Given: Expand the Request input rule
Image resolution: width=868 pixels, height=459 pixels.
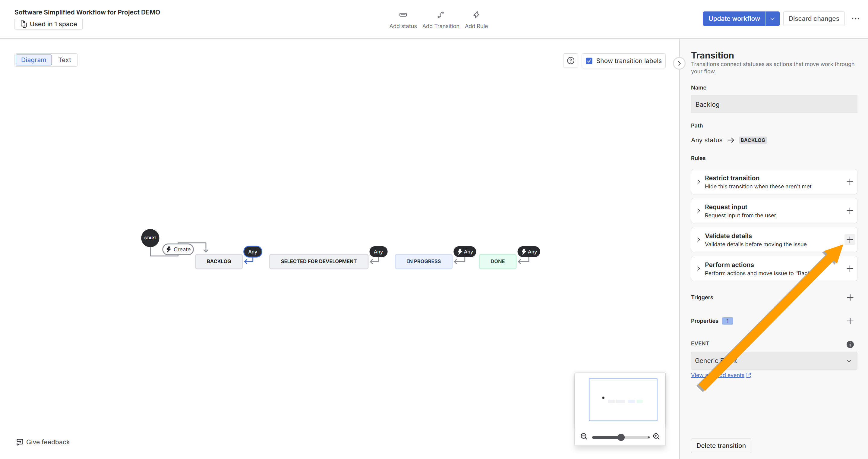Looking at the screenshot, I should 699,211.
